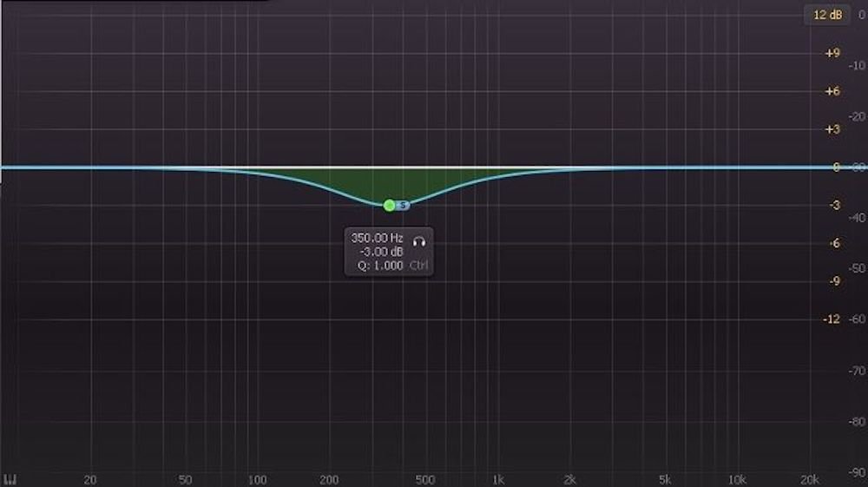Click the 5k frequency axis label
Screen dimensions: 868x487
pyautogui.click(x=665, y=480)
